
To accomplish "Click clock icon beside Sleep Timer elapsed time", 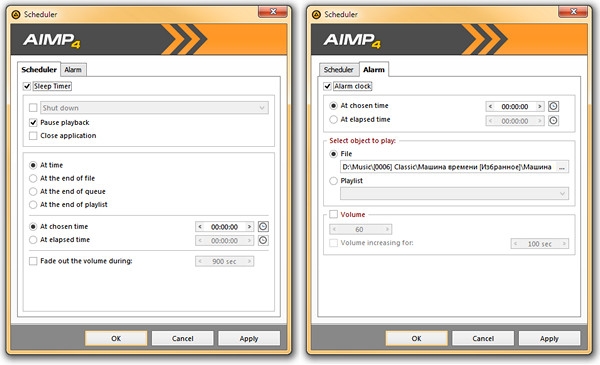I will [x=263, y=240].
